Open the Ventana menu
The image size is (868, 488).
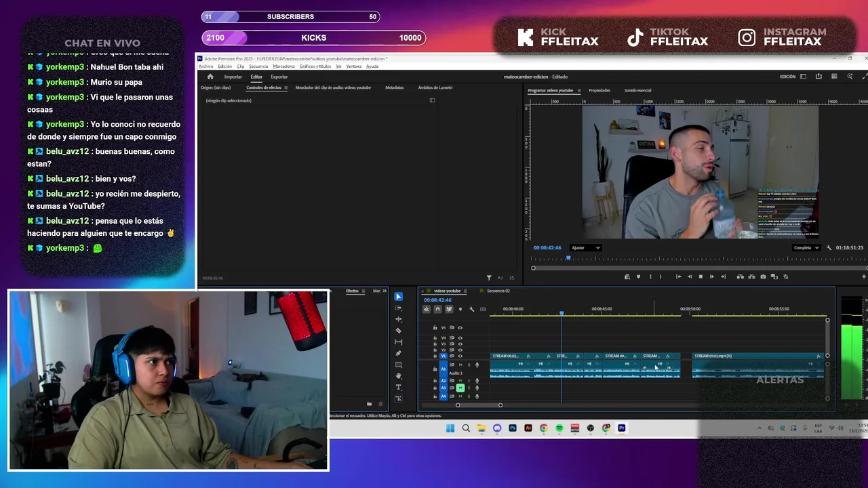354,66
